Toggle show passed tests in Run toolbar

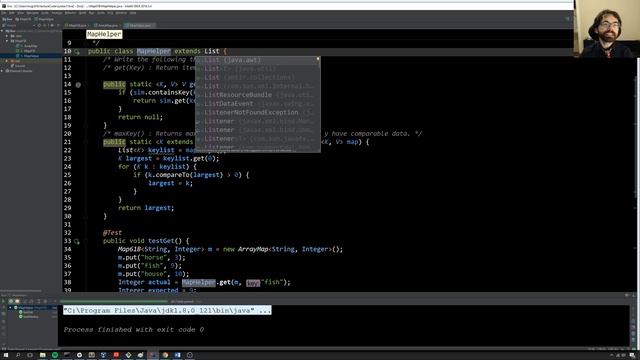tap(11, 301)
